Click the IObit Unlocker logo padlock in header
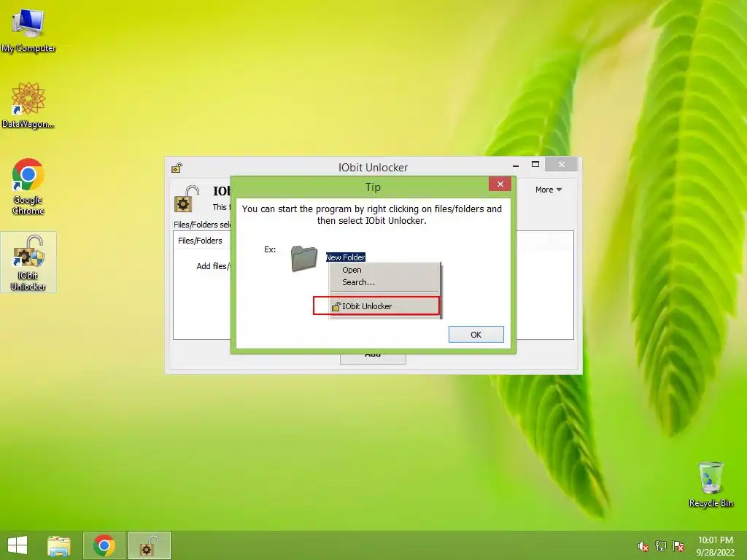Image resolution: width=747 pixels, height=560 pixels. click(186, 199)
